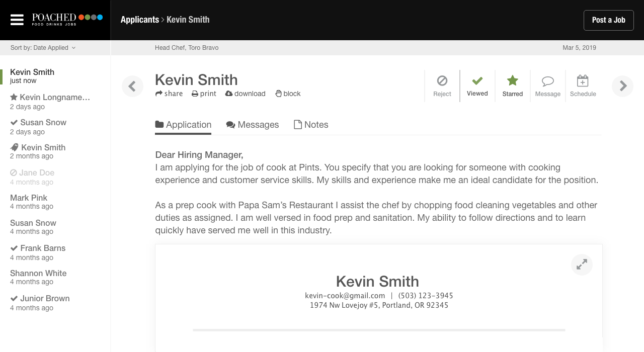The image size is (644, 352).
Task: Select rejected applicant Jane Doe
Action: click(x=32, y=177)
